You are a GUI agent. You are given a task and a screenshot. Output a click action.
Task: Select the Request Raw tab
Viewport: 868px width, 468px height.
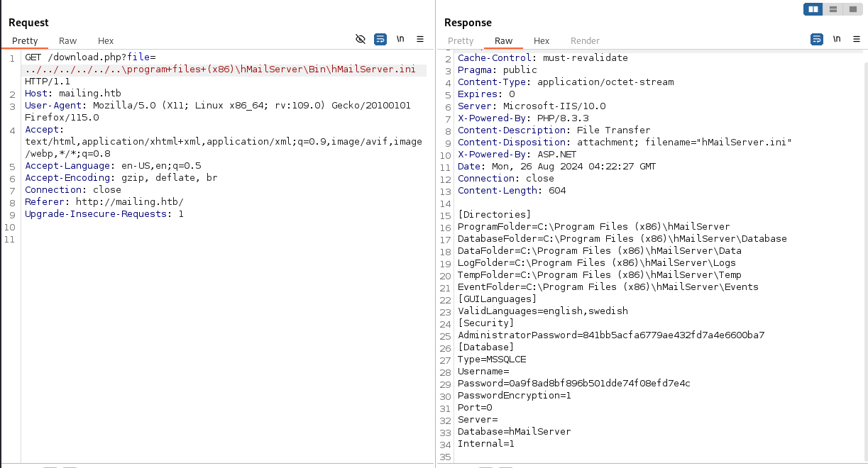pos(68,41)
